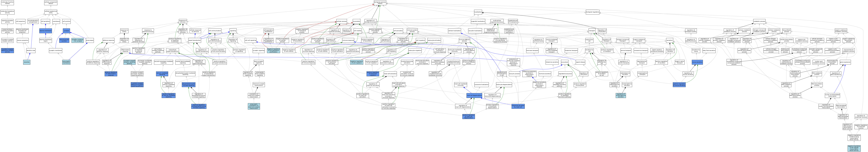Click the cellular anatomical entity node

point(51,12)
